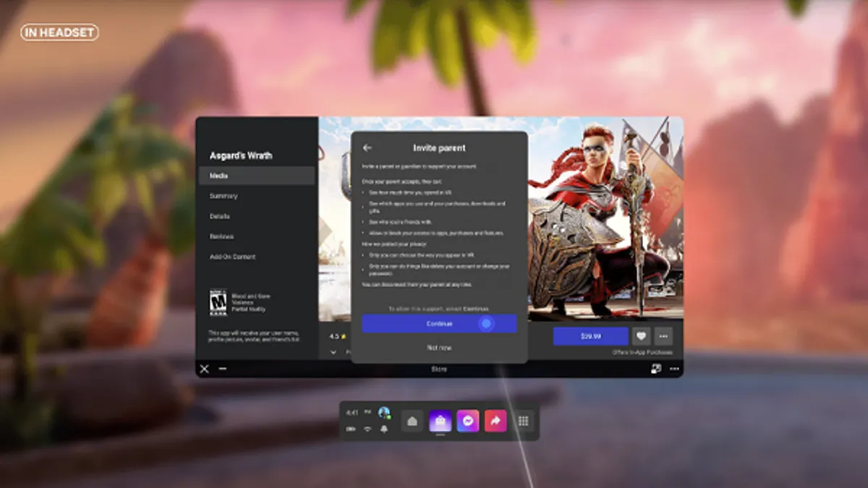Expand the chevron below the 4.5 rating
This screenshot has width=868, height=488.
(333, 352)
